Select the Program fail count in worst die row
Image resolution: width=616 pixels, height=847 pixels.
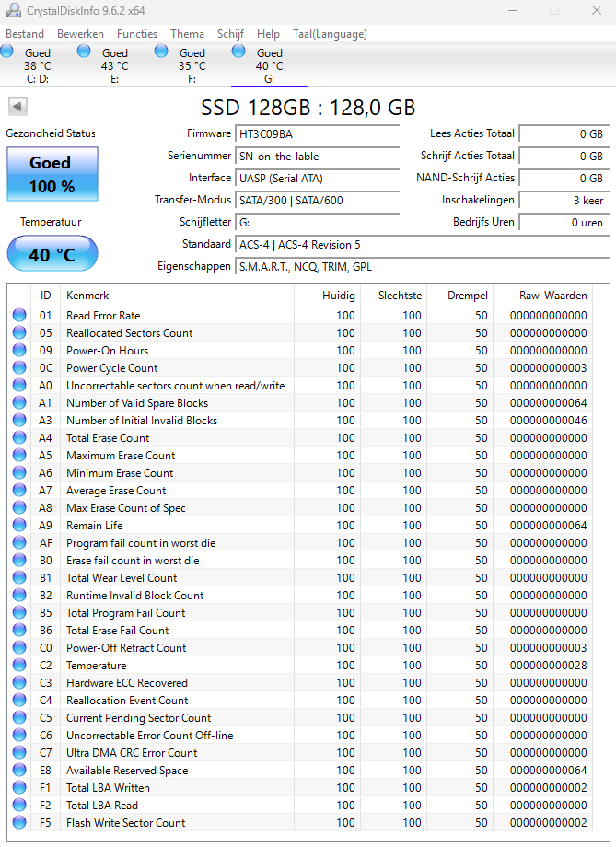[x=300, y=542]
